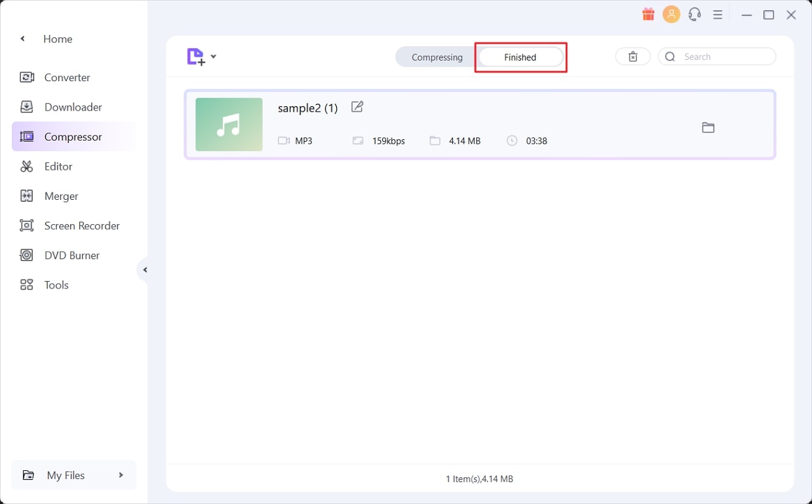Viewport: 812px width, 504px height.
Task: Click the sample2 music thumbnail
Action: (229, 124)
